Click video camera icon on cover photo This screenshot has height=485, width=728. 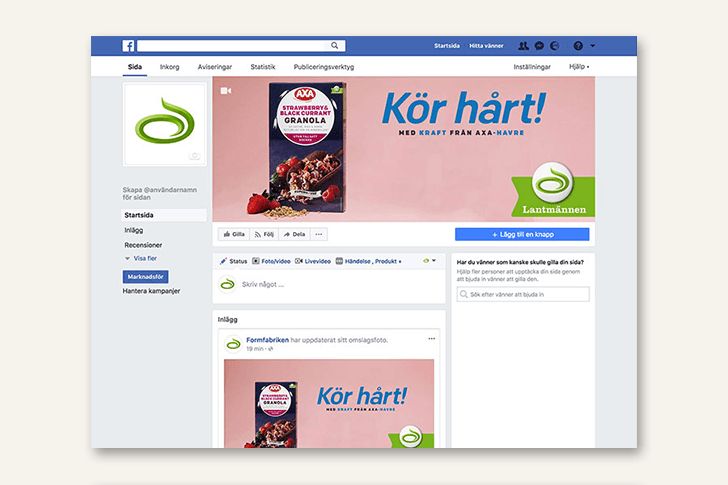click(x=226, y=91)
